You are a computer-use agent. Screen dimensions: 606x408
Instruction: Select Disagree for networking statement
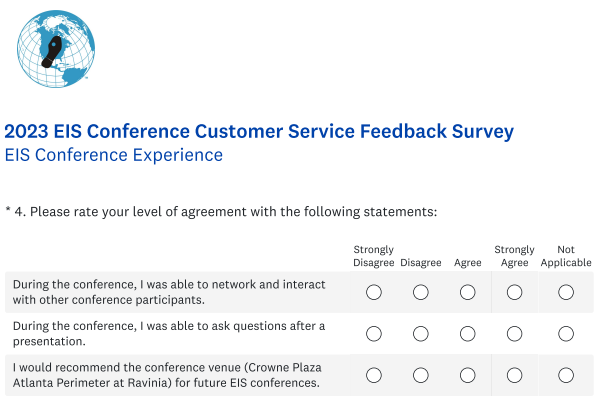click(x=421, y=292)
